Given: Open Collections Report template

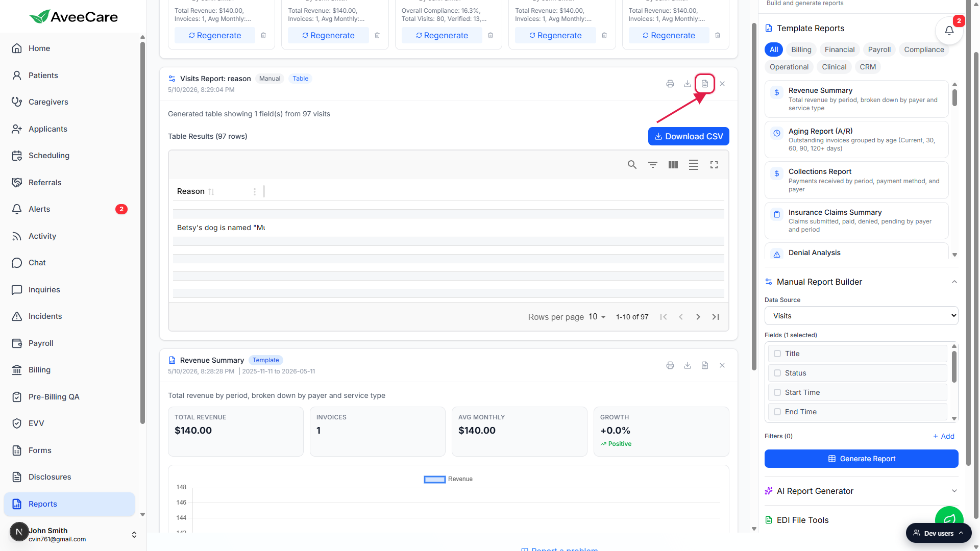Looking at the screenshot, I should click(x=856, y=180).
